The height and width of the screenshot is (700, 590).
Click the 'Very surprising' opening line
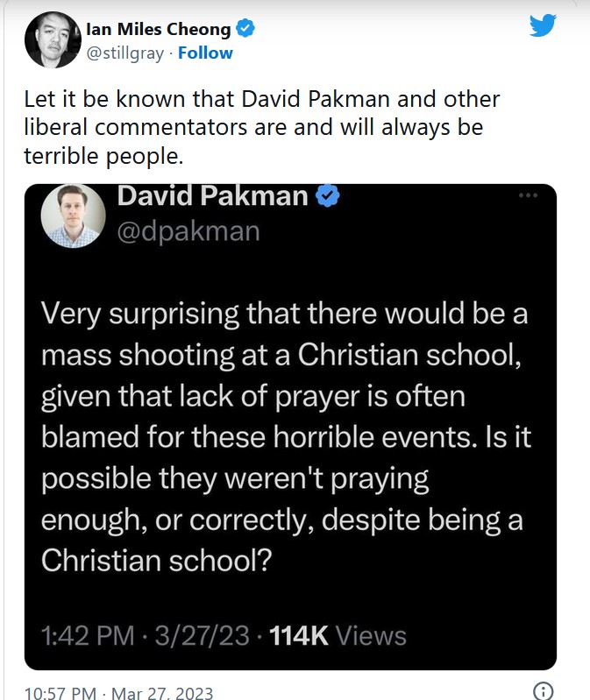(285, 314)
